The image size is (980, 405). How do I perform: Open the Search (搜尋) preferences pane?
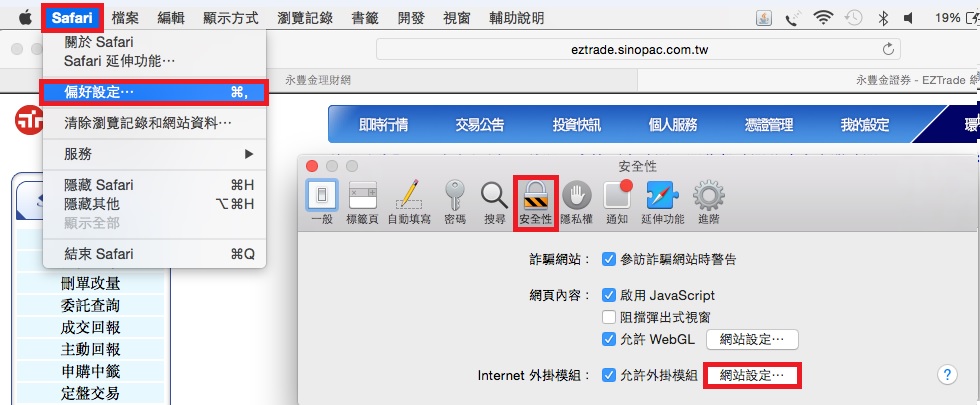pyautogui.click(x=494, y=202)
